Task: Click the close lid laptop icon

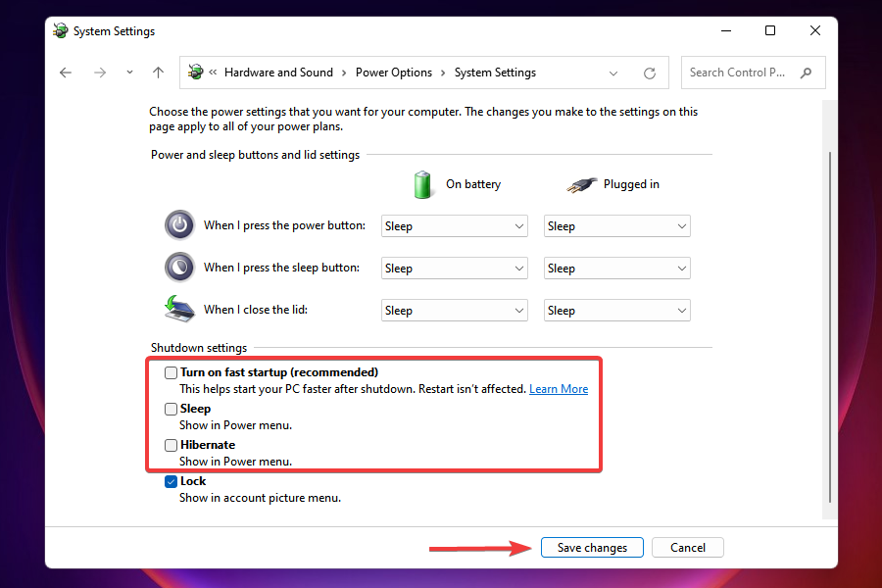Action: click(179, 309)
